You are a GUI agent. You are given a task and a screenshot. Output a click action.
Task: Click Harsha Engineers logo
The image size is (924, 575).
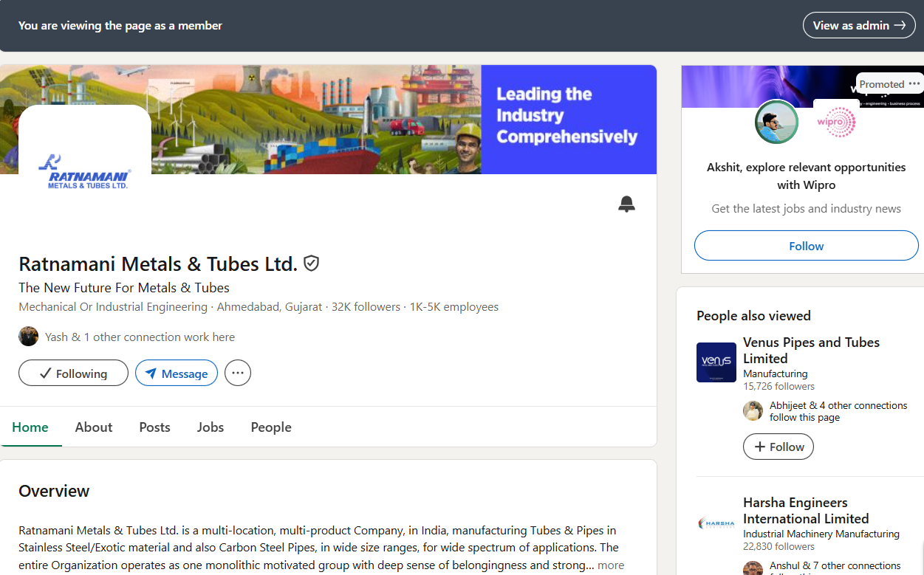pos(716,523)
